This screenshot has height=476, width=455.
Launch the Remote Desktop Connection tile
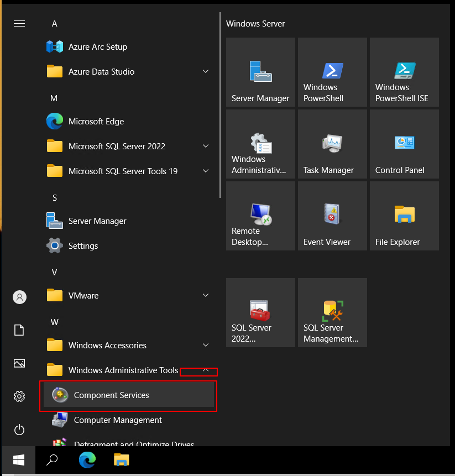[x=260, y=216]
